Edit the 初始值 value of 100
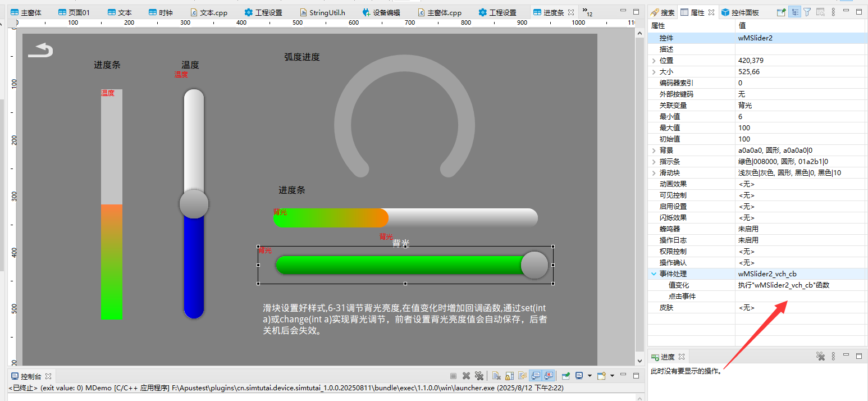 800,139
